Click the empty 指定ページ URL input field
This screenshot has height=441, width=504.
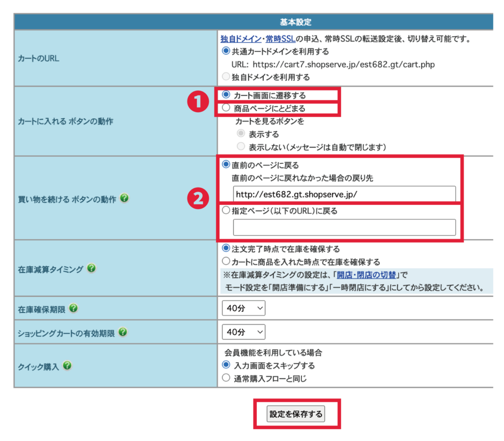tap(344, 227)
